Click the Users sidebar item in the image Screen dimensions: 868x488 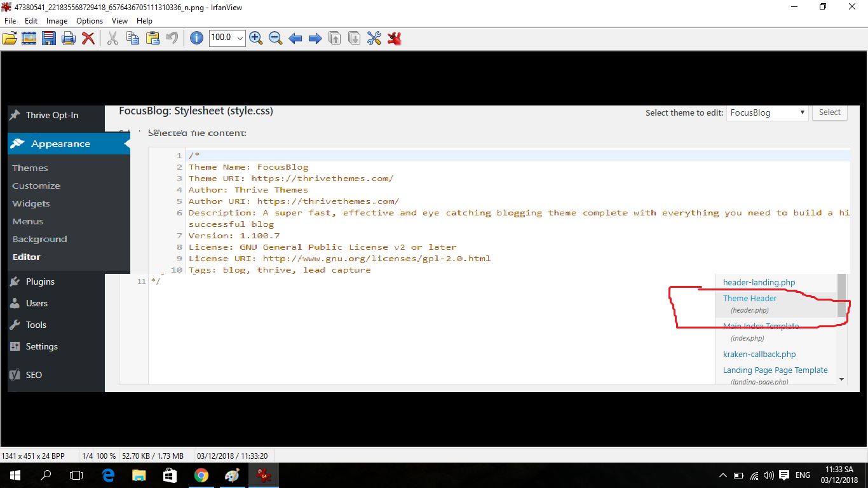(x=37, y=303)
